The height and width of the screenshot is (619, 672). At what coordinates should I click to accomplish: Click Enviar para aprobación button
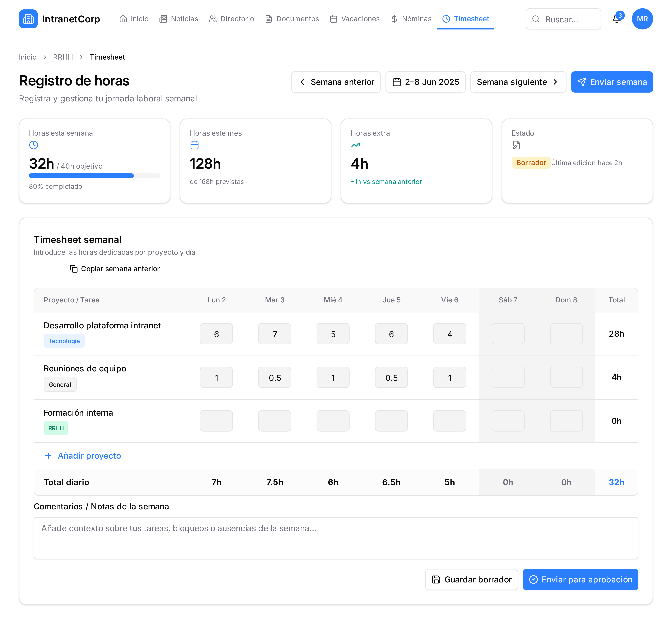(x=580, y=580)
